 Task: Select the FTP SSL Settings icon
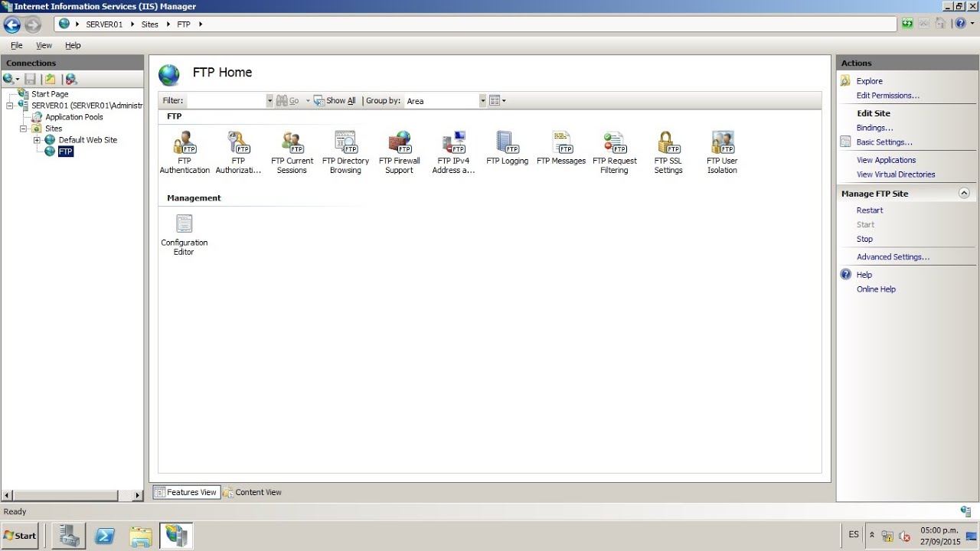point(668,152)
